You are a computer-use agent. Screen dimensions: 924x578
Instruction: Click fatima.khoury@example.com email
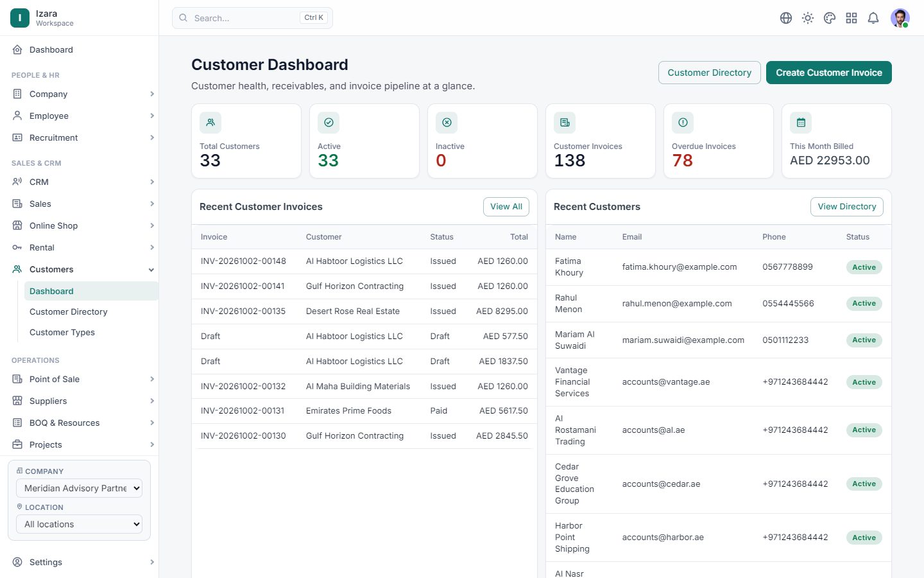680,267
